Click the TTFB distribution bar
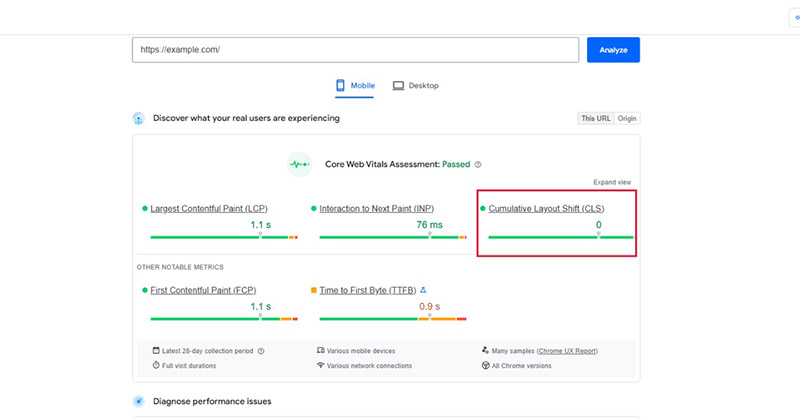Image resolution: width=800 pixels, height=419 pixels. [393, 319]
